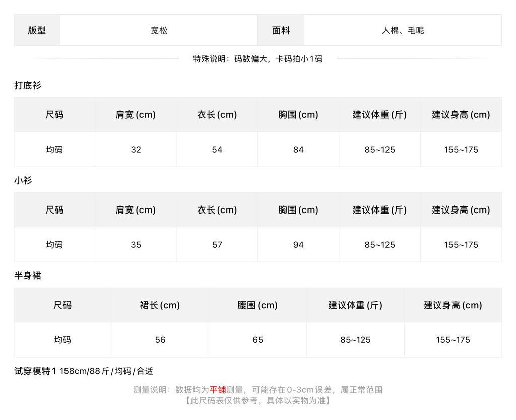This screenshot has height=420, width=516.
Task: Click 尺码 header in 半身裙 table
Action: 62,305
